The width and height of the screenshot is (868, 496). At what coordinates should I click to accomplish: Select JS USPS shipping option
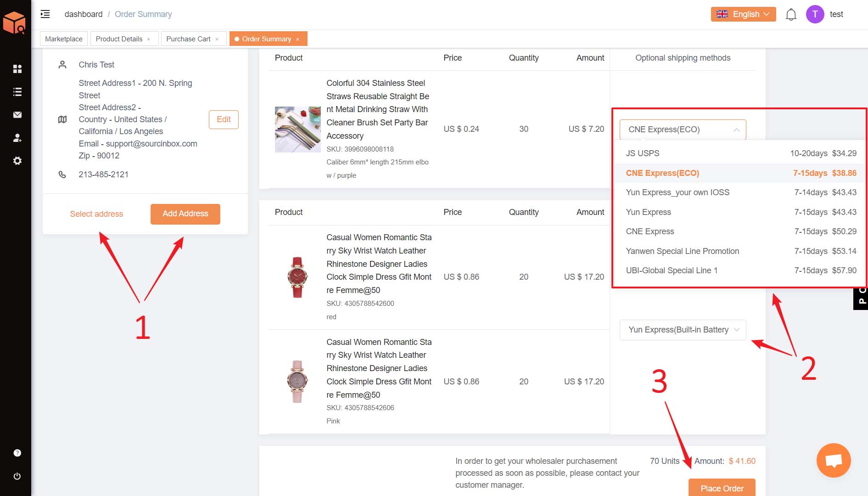tap(642, 153)
